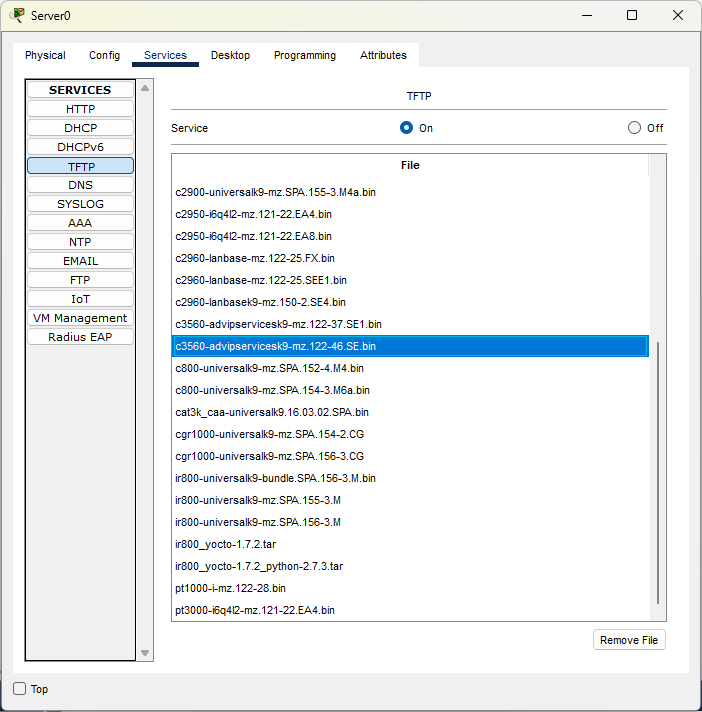Viewport: 702px width, 712px height.
Task: Select the Radius EAP service
Action: [x=80, y=337]
